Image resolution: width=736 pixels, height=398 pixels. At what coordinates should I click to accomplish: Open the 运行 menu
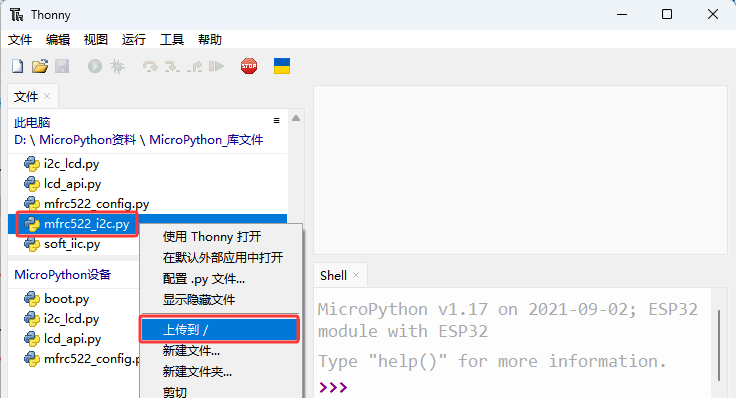pos(134,40)
